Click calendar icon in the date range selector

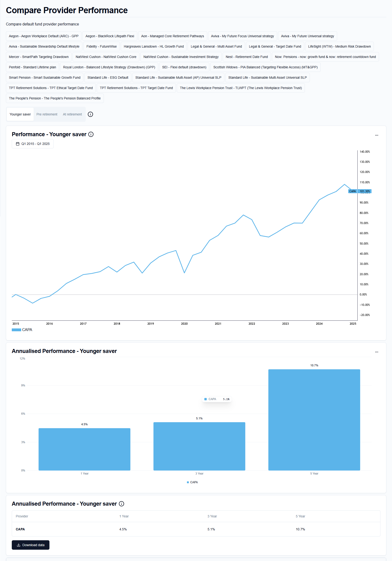point(18,144)
